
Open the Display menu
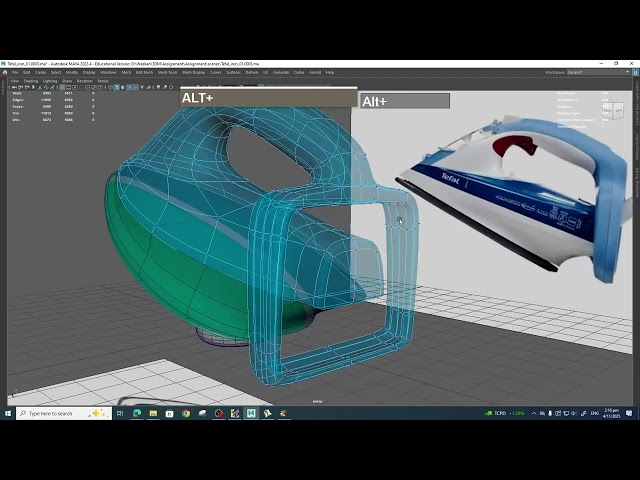pos(89,72)
